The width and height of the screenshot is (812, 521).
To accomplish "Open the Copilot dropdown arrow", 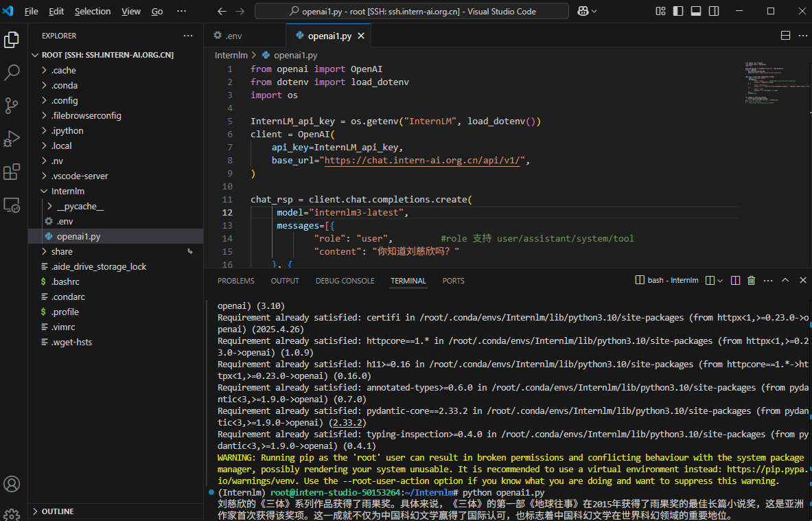I will [594, 11].
